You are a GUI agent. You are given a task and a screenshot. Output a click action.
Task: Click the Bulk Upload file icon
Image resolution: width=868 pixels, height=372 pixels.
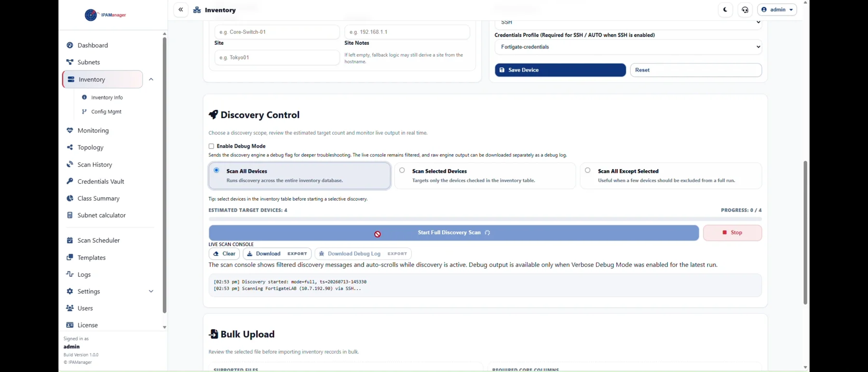click(213, 334)
